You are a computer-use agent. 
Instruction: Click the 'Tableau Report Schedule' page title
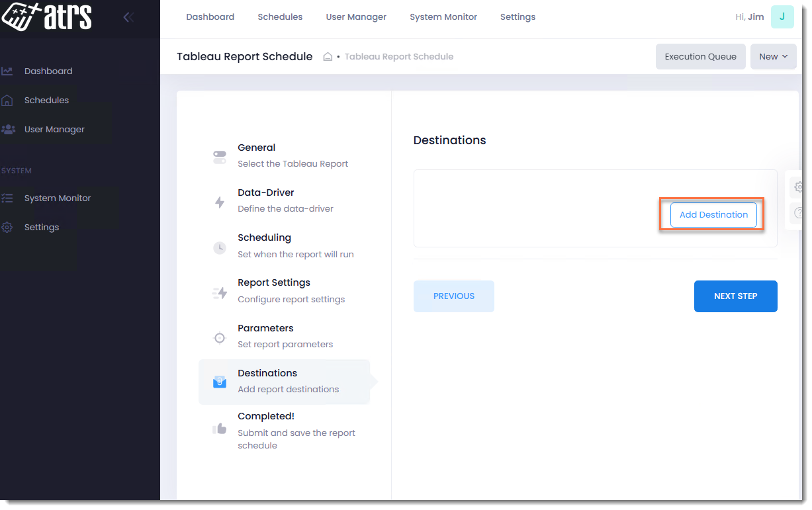(x=245, y=57)
